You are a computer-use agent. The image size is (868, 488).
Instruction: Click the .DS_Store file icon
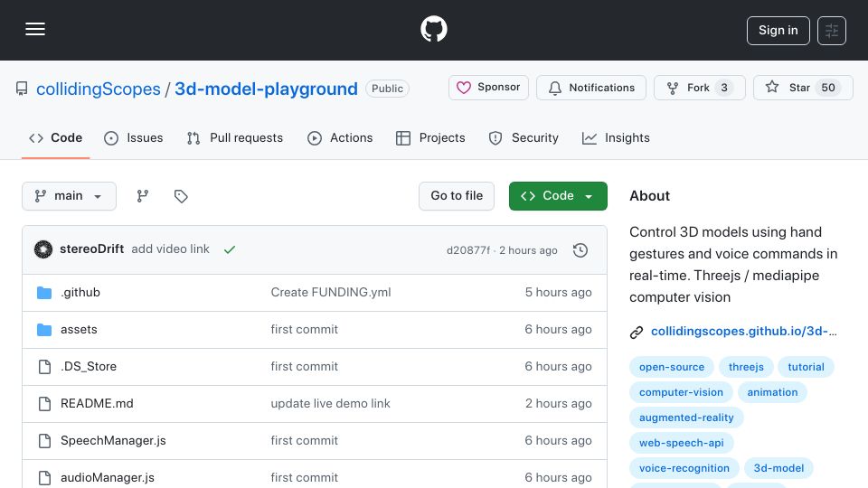tap(44, 367)
